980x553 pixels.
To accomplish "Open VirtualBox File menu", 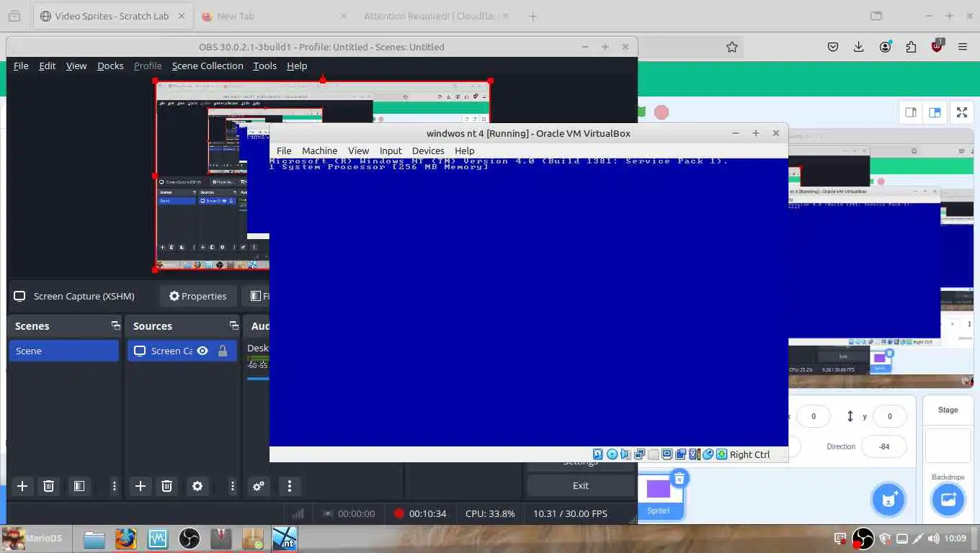I will [284, 150].
